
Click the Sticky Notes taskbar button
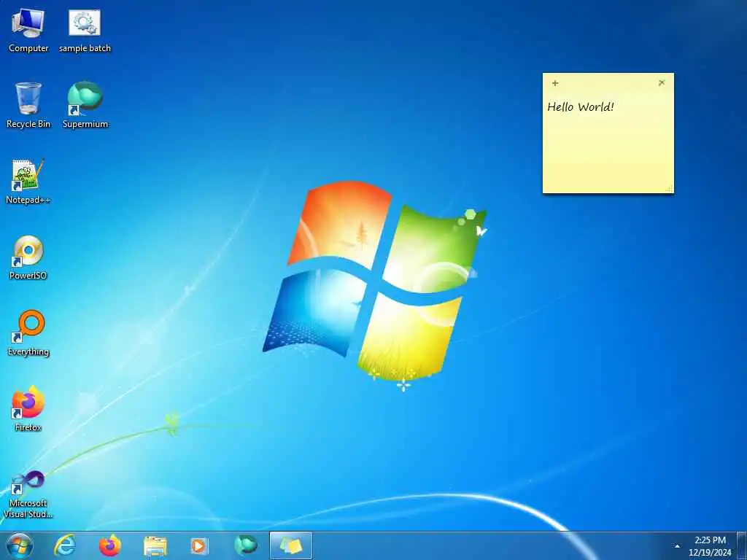(x=290, y=545)
